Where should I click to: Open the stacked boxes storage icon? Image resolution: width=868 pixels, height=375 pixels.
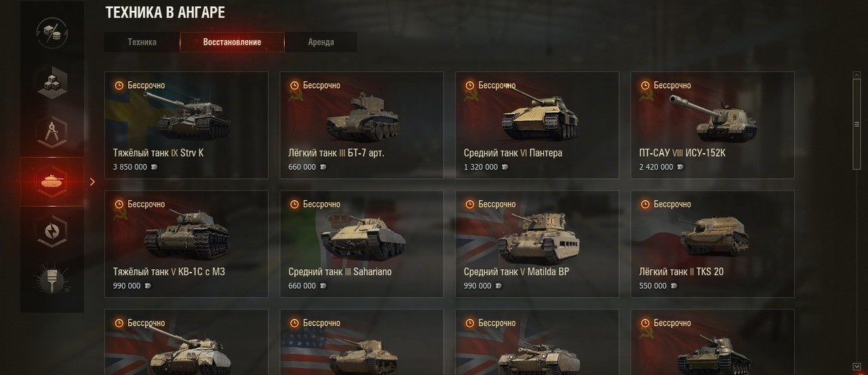(52, 83)
